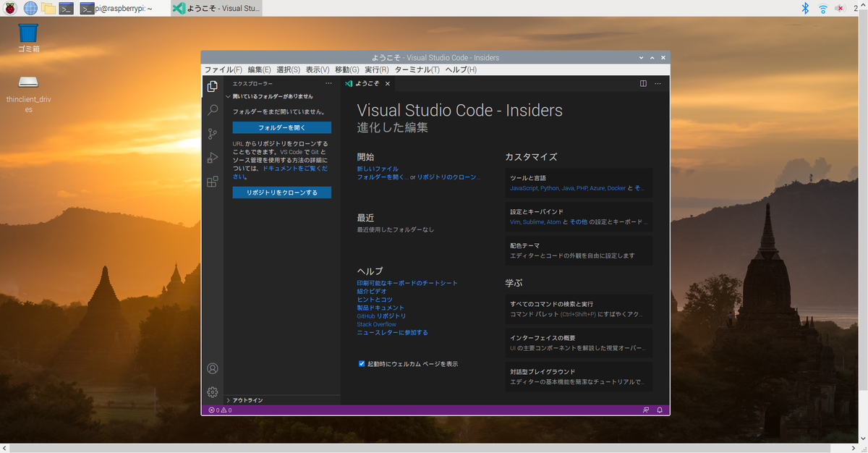Launch the terminal icon in taskbar
The width and height of the screenshot is (868, 453).
pyautogui.click(x=66, y=8)
